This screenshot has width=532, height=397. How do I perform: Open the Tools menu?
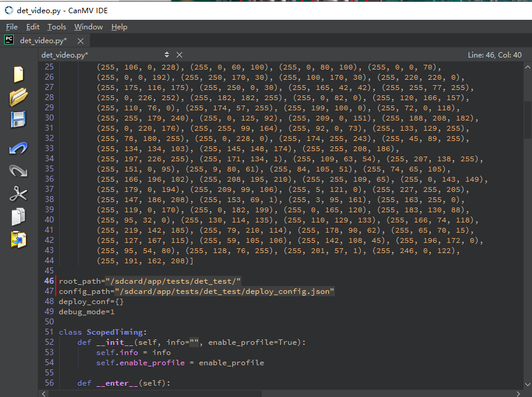(x=57, y=27)
